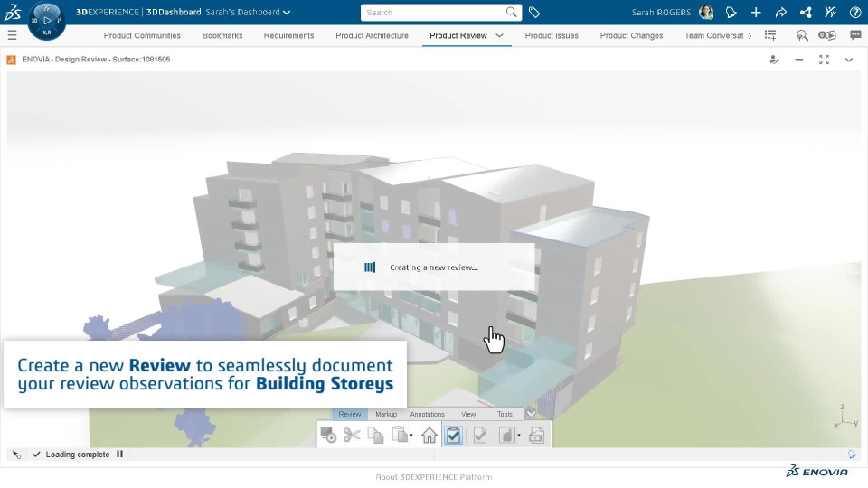Click the Copy icon in action bar

click(376, 436)
